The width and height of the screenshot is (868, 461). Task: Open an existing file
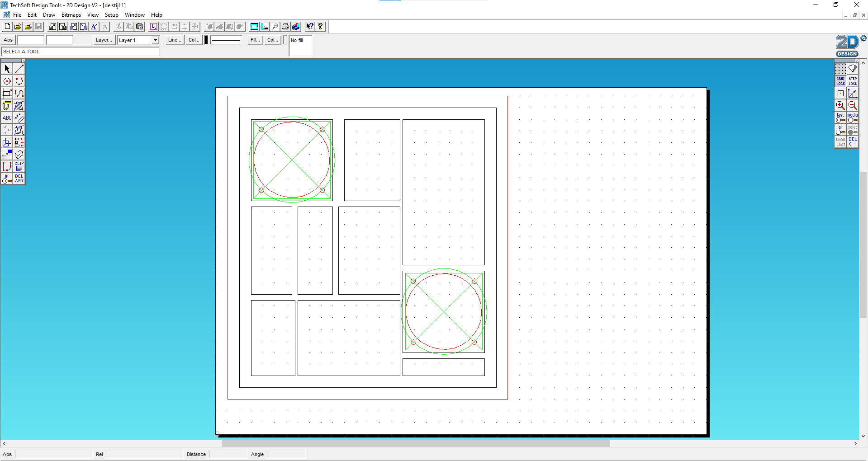click(x=18, y=27)
